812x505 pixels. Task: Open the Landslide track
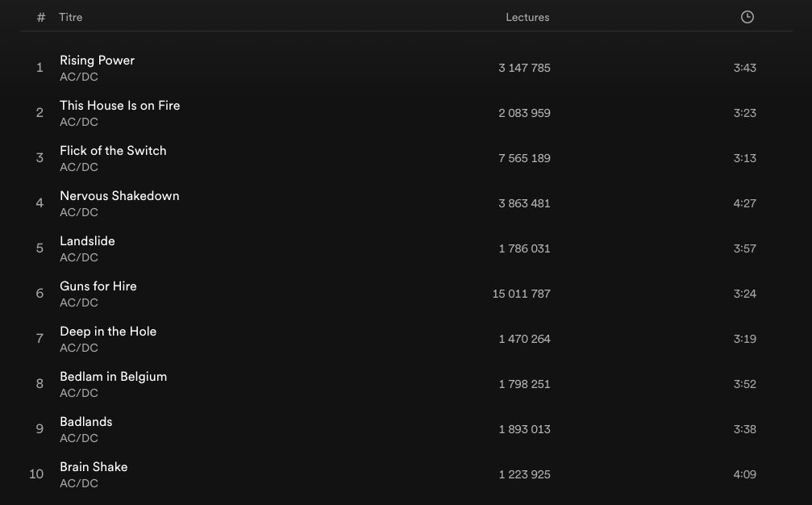pyautogui.click(x=87, y=241)
